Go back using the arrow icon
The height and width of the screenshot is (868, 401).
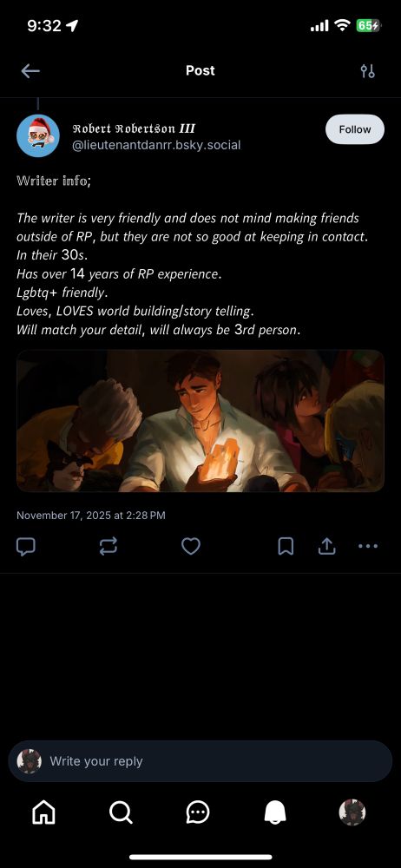(x=30, y=71)
